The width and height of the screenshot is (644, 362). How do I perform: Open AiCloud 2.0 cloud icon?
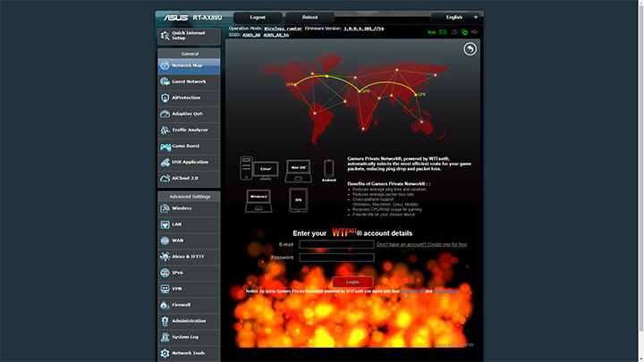point(165,179)
